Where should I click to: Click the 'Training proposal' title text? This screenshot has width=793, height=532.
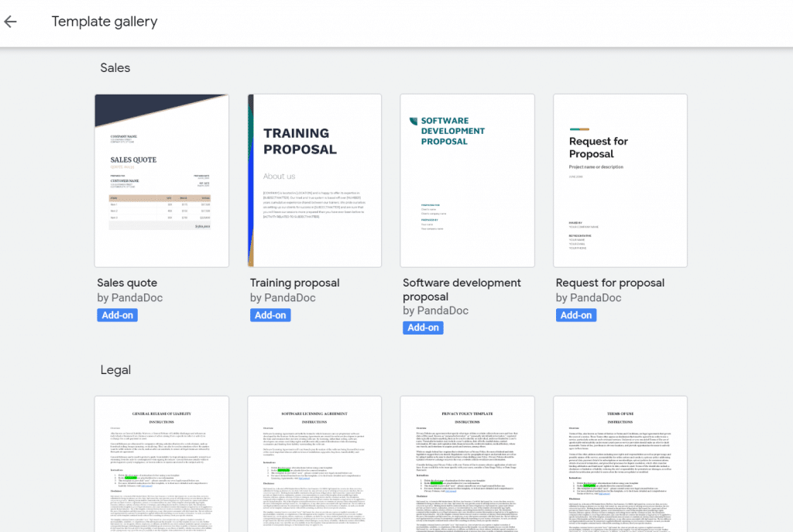[294, 283]
